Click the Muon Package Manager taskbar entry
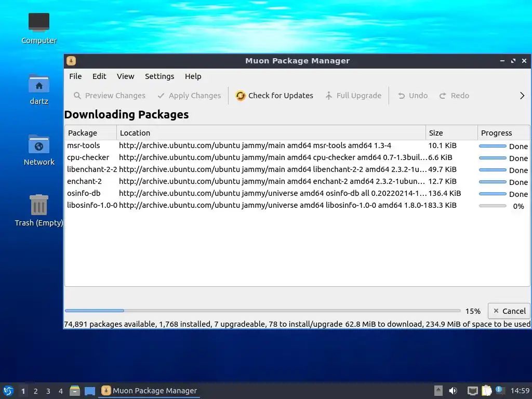This screenshot has width=532, height=399. click(149, 391)
